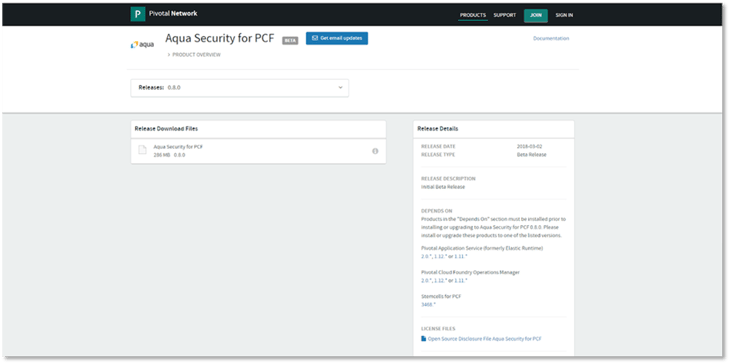Image resolution: width=730 pixels, height=364 pixels.
Task: Open the SUPPORT navigation item
Action: [505, 15]
